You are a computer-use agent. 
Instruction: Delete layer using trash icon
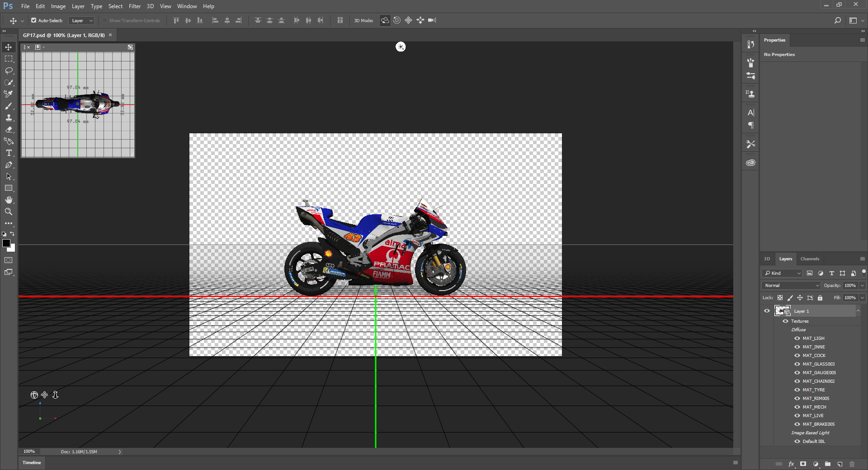[852, 464]
